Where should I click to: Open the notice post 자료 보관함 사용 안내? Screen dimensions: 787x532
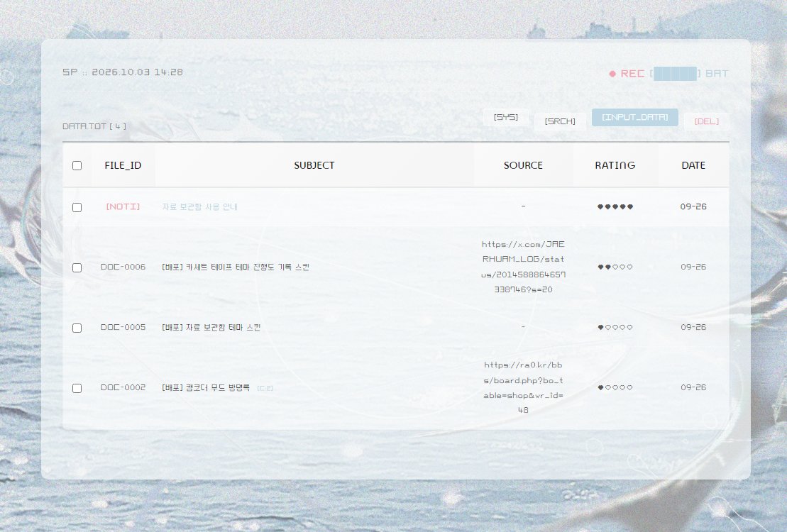199,207
